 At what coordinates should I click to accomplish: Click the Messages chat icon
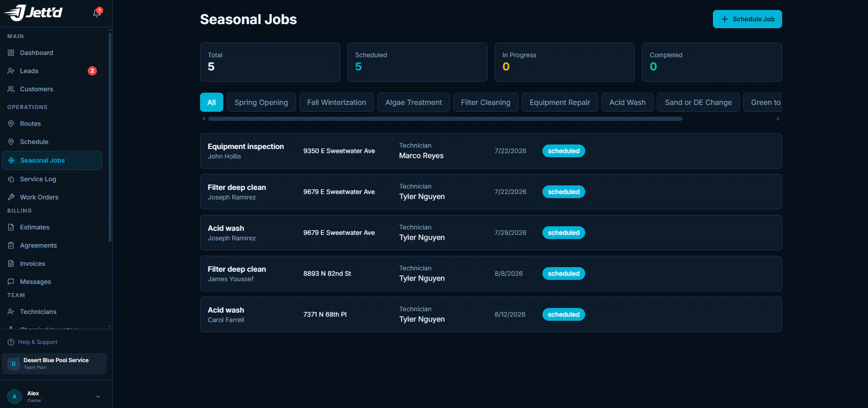pos(11,282)
